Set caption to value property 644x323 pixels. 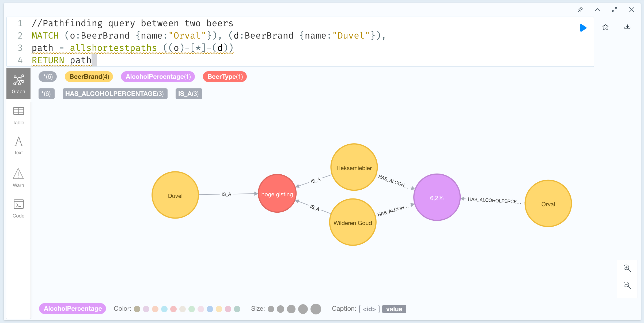(394, 309)
